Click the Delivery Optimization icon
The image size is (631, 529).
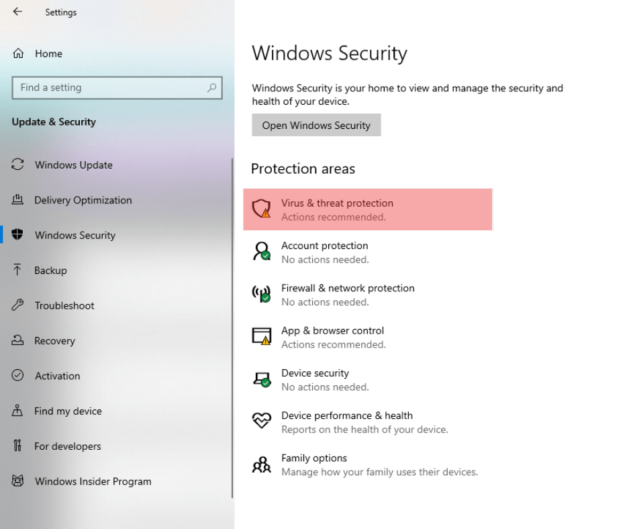click(17, 200)
